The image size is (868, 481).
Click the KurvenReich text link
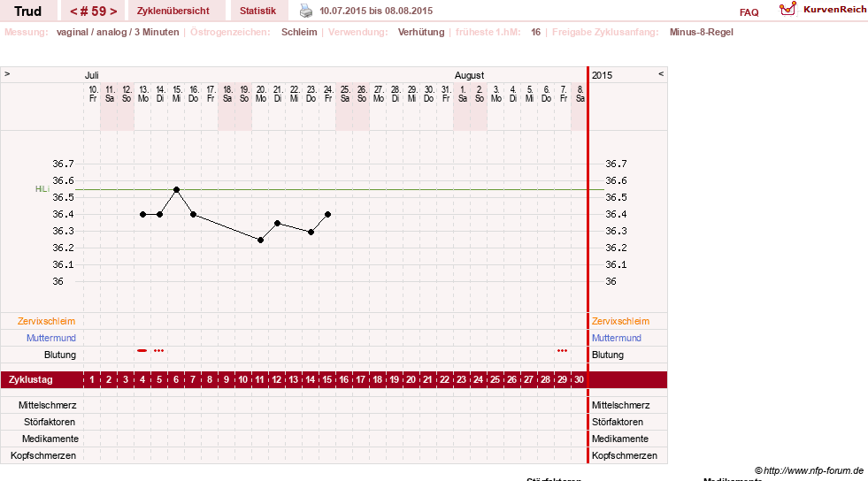click(x=834, y=10)
